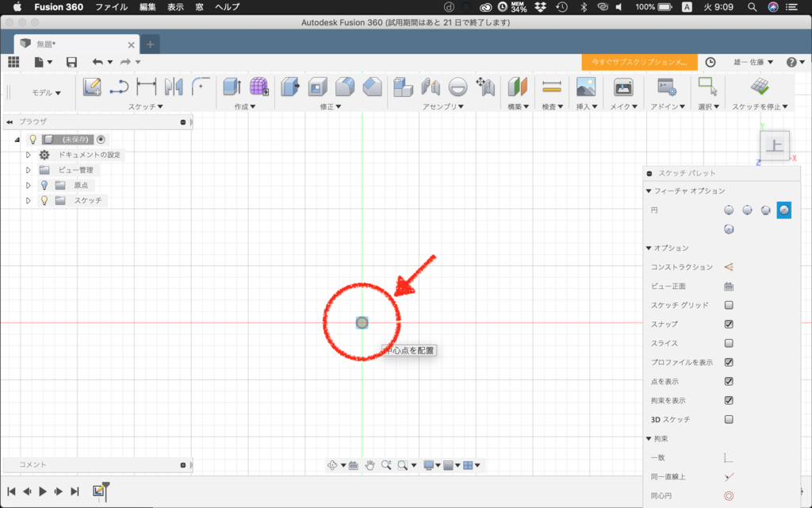Click the コンストラクション construction icon
This screenshot has height=508, width=812.
tap(729, 267)
